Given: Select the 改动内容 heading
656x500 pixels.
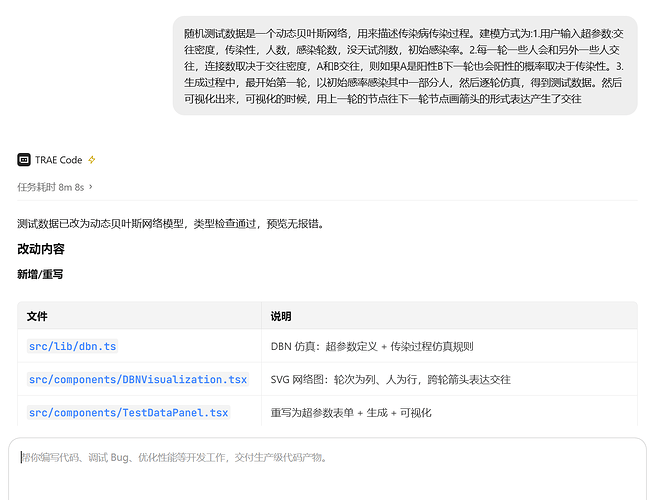Looking at the screenshot, I should click(41, 249).
